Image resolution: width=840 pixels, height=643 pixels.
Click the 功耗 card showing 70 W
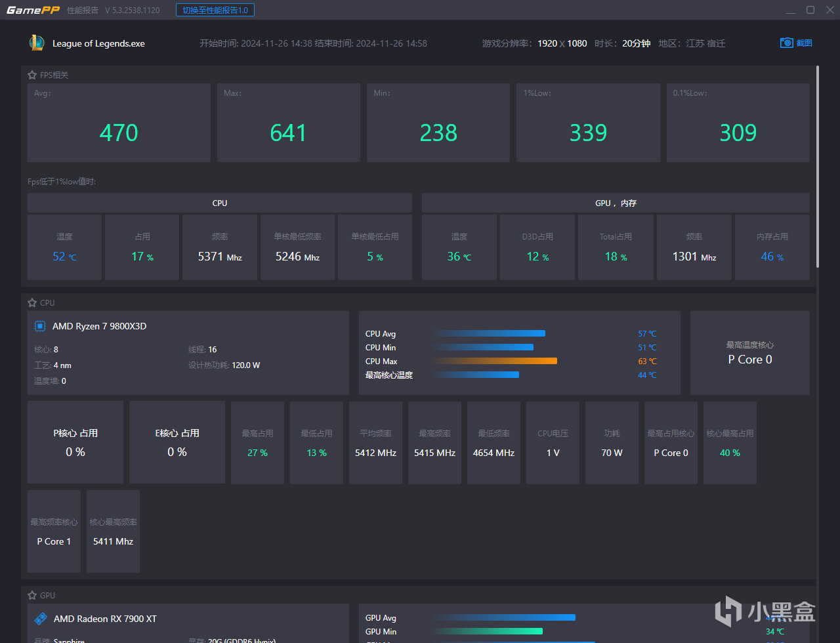click(x=612, y=443)
